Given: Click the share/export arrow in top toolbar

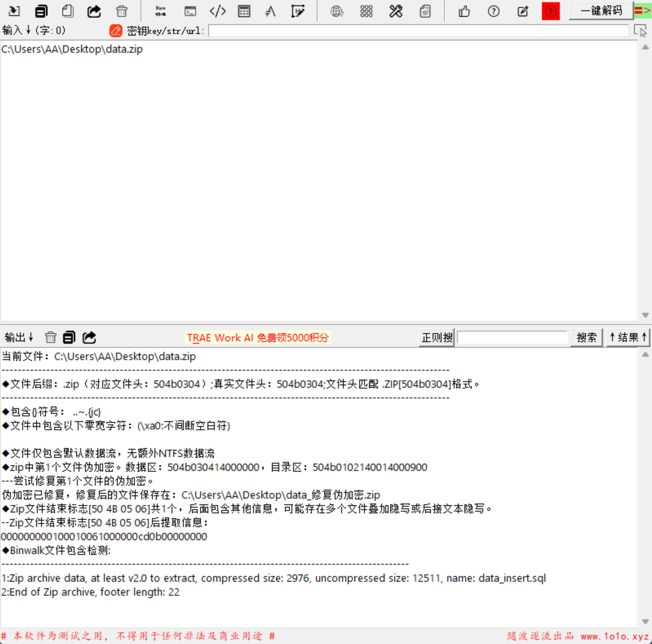Looking at the screenshot, I should 94,11.
